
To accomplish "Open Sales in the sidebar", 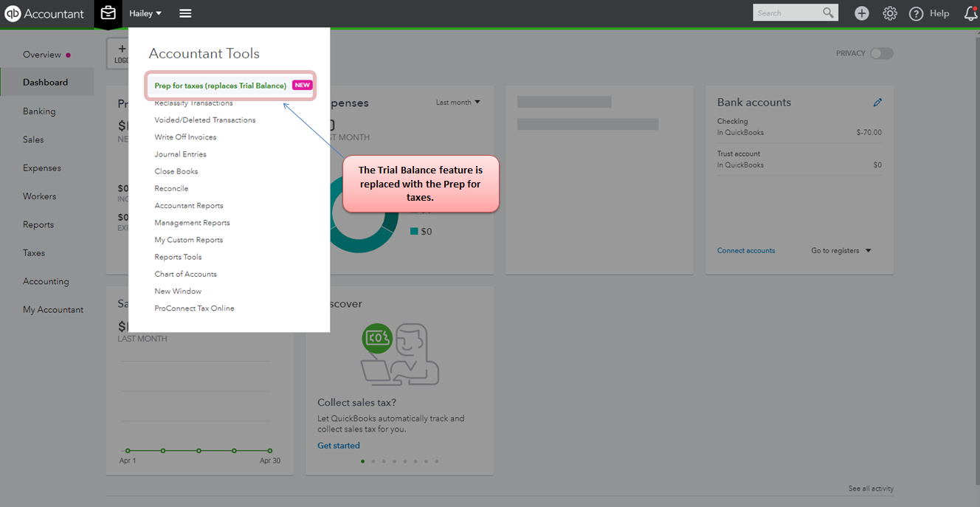I will 33,139.
